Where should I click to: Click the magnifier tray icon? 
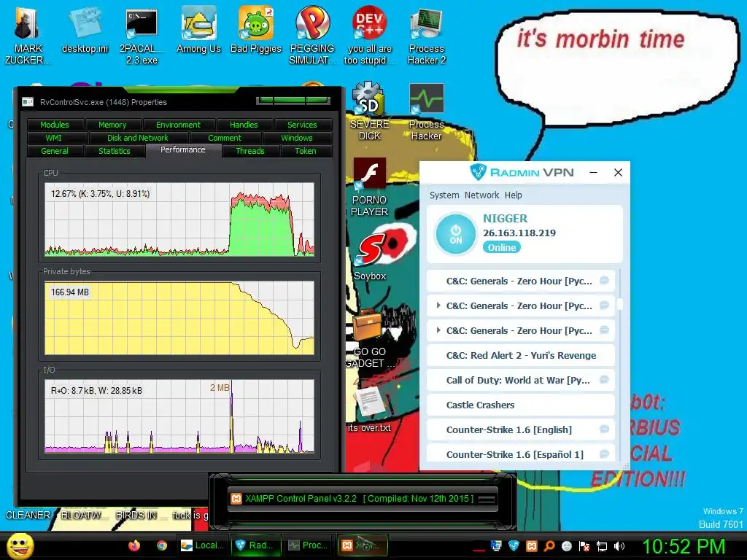(549, 546)
